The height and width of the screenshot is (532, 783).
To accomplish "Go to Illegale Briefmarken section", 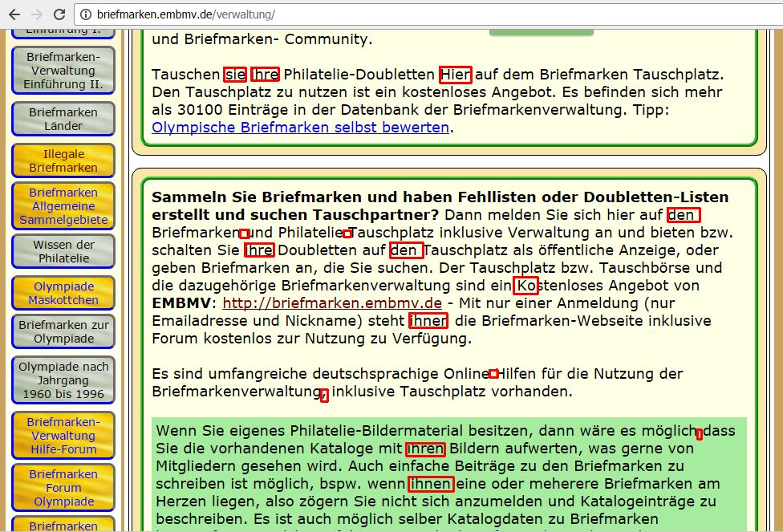I will [63, 160].
